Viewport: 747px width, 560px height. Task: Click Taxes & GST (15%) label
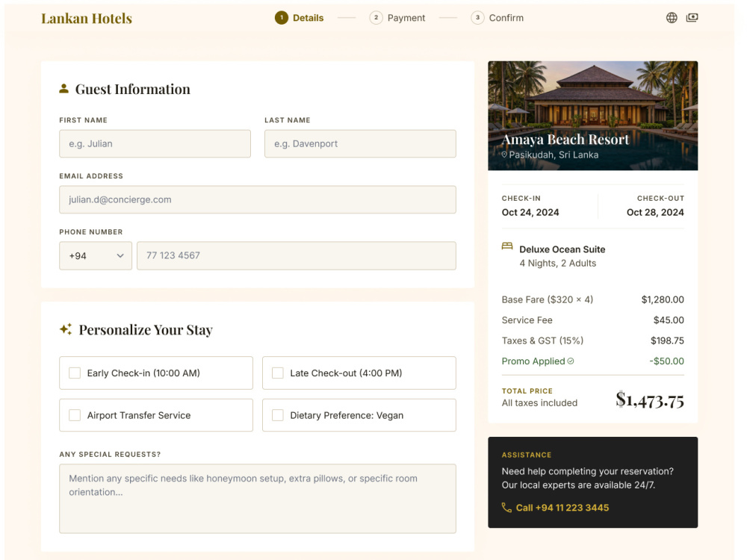(542, 340)
